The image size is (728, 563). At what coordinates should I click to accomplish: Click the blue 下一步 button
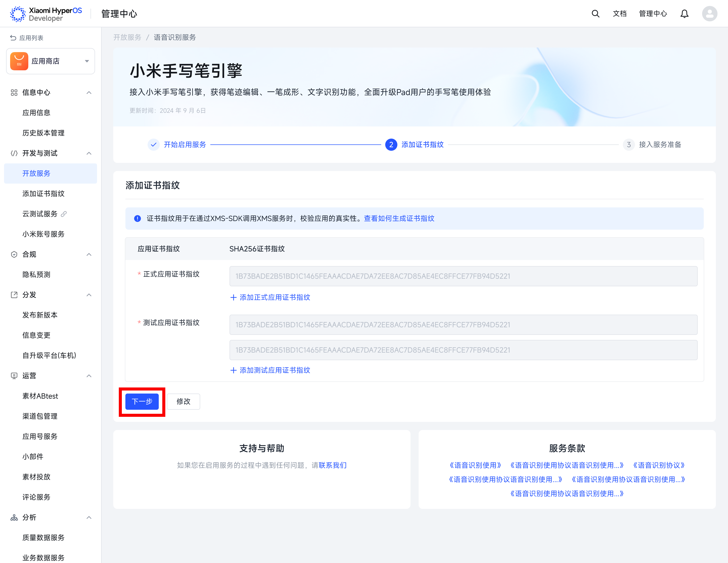pyautogui.click(x=142, y=402)
